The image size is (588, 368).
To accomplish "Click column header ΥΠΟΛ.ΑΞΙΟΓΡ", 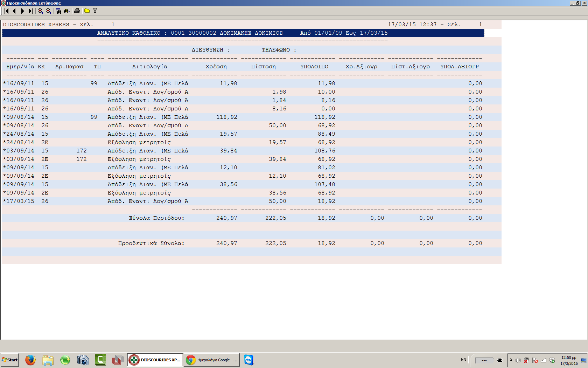I will pos(460,67).
